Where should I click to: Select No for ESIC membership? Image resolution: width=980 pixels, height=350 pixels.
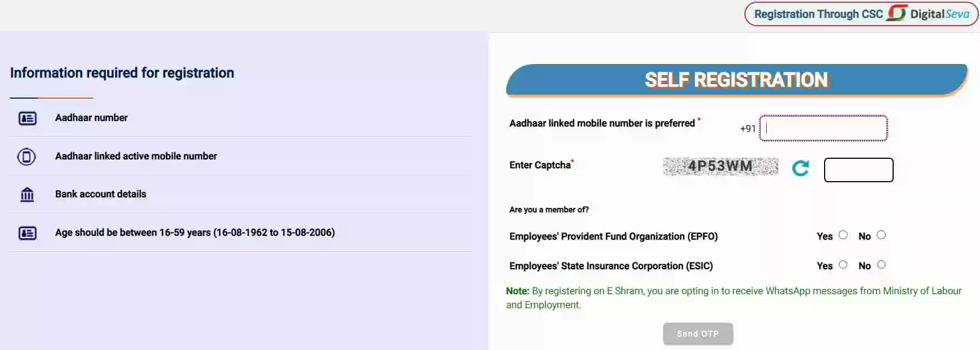[881, 265]
